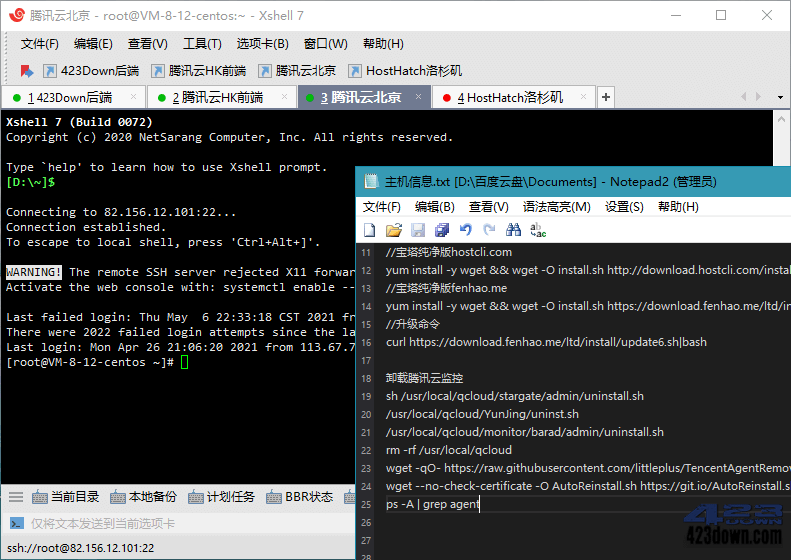Open the HostHatch洛杉矶 shortcut in links bar

(x=405, y=71)
